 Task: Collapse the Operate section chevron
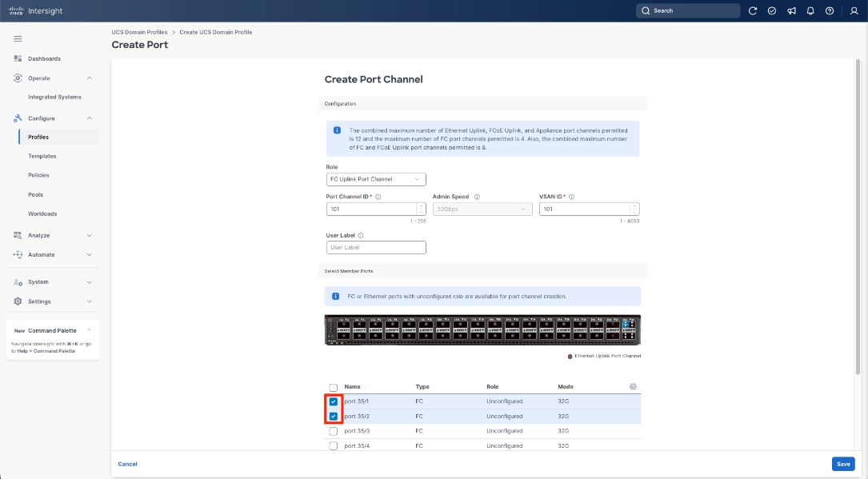click(x=89, y=78)
